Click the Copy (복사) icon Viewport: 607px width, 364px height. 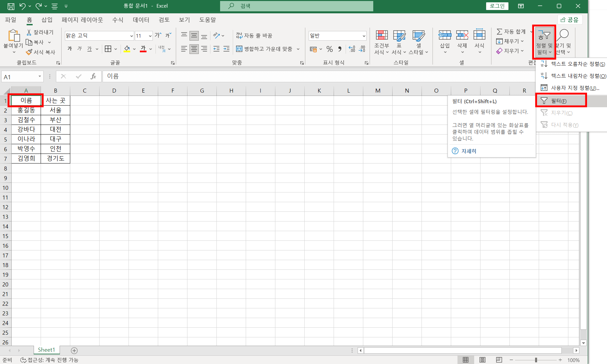coord(29,42)
